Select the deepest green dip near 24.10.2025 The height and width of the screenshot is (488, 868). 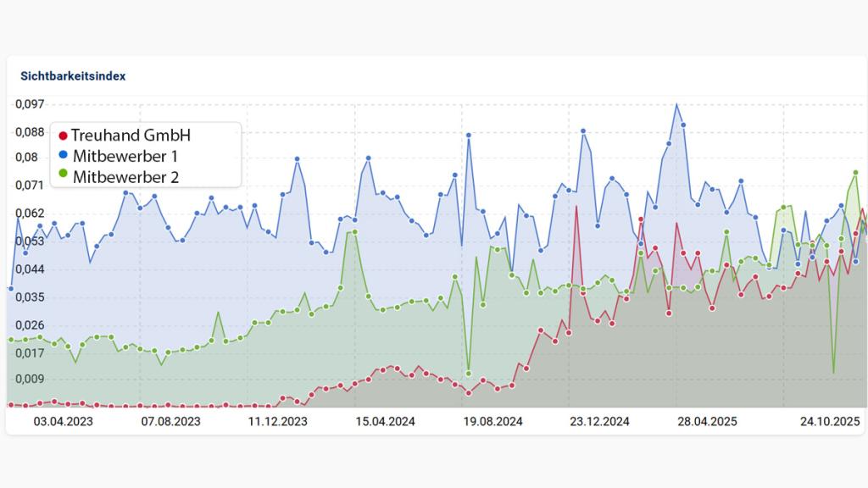tap(833, 372)
